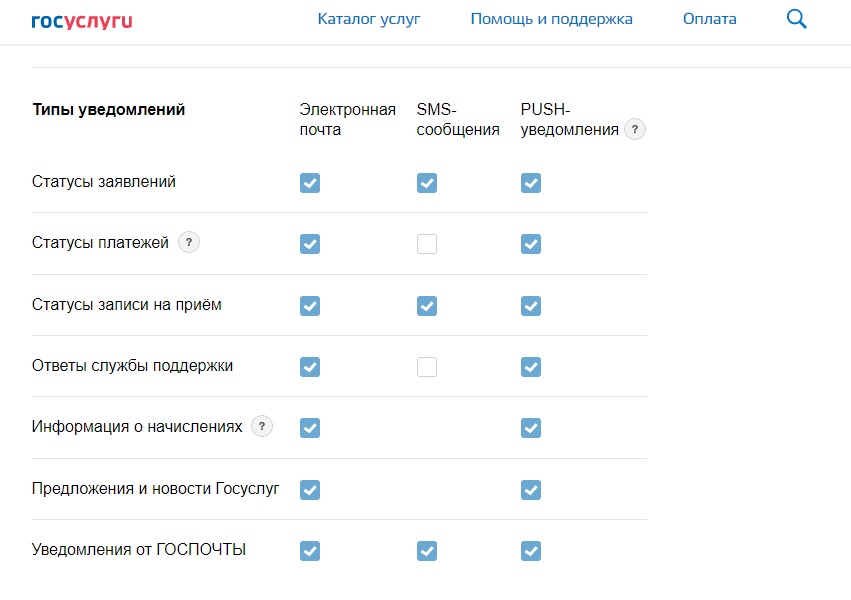The width and height of the screenshot is (851, 600).
Task: Open the search magnifier icon
Action: tap(797, 19)
